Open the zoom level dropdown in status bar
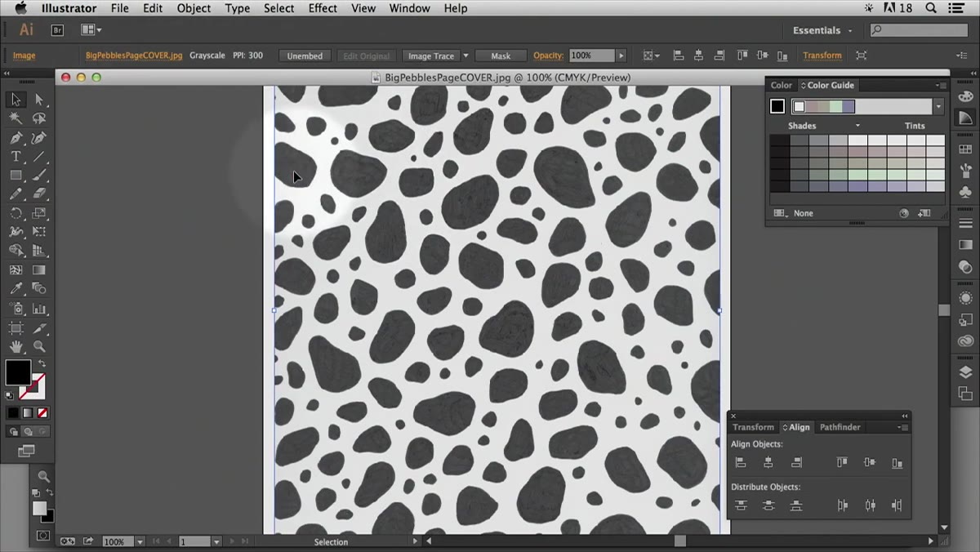This screenshot has width=980, height=552. coord(140,541)
